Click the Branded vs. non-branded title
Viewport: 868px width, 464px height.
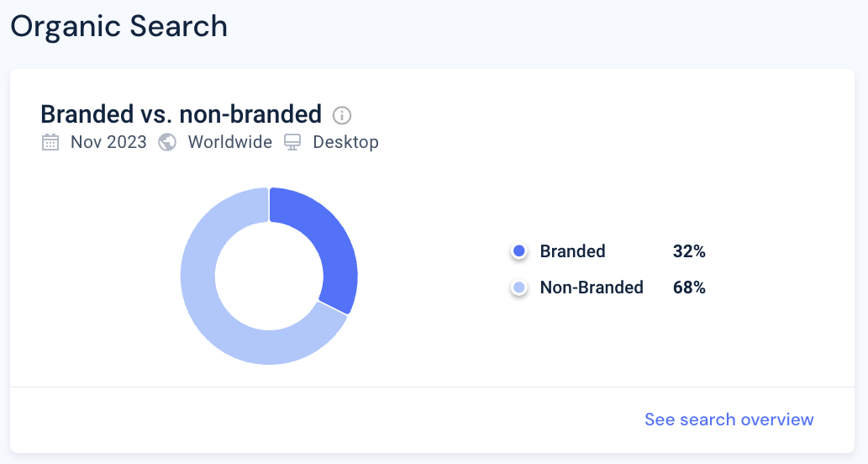(x=181, y=114)
